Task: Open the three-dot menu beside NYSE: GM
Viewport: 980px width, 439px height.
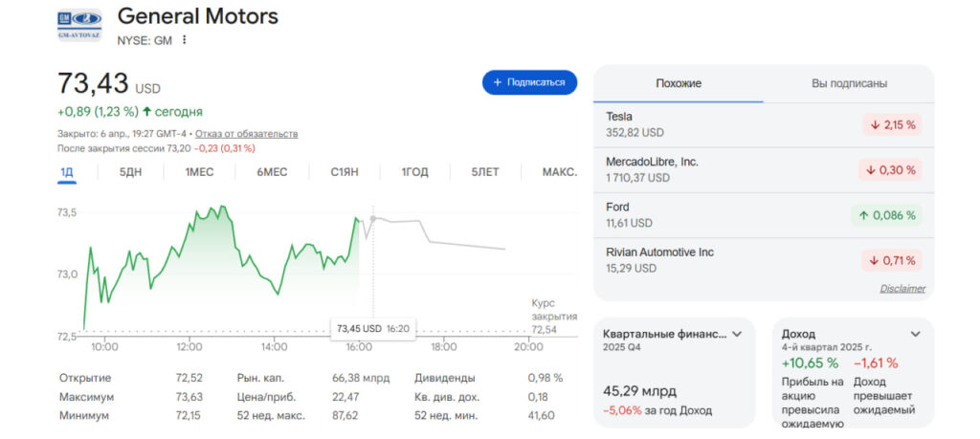Action: [x=185, y=40]
